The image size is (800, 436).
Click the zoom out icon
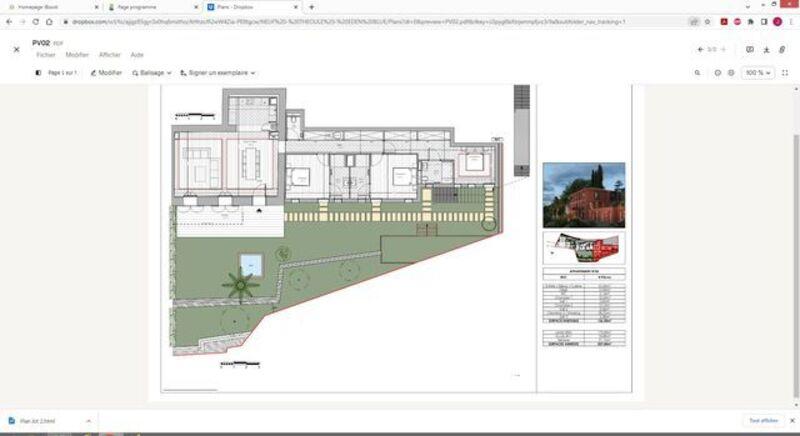717,73
